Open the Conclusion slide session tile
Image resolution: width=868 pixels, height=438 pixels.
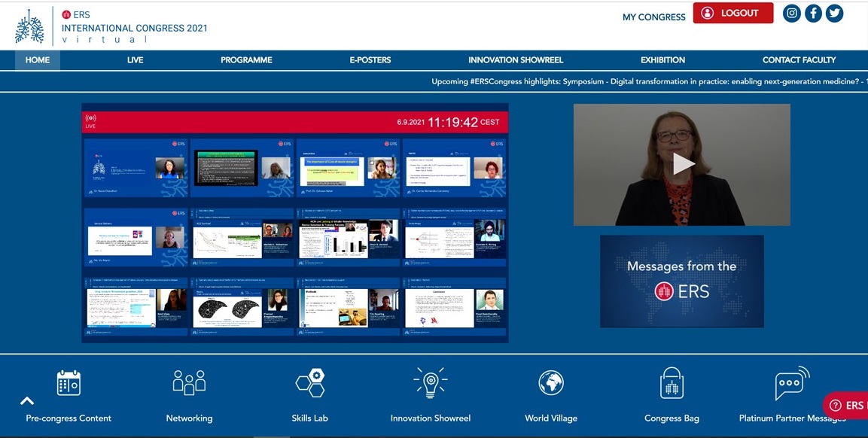coord(454,306)
